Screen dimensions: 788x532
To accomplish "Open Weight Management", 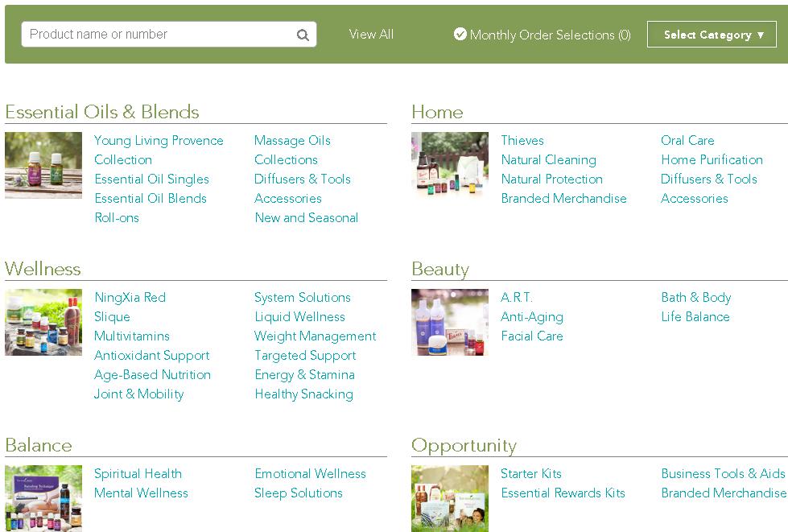I will pos(315,336).
